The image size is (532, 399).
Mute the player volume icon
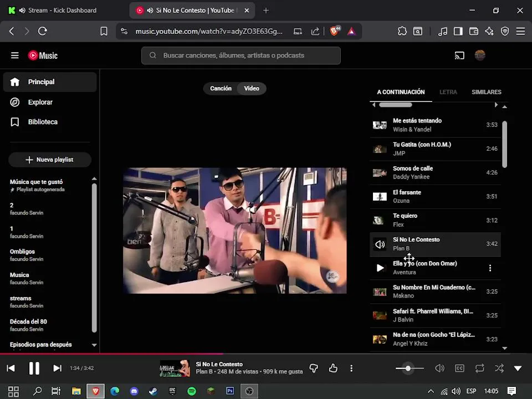(439, 368)
